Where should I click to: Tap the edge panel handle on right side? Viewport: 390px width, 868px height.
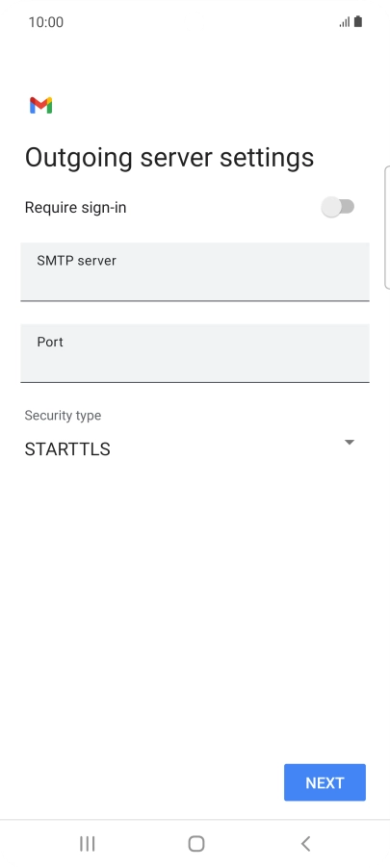pos(387,227)
